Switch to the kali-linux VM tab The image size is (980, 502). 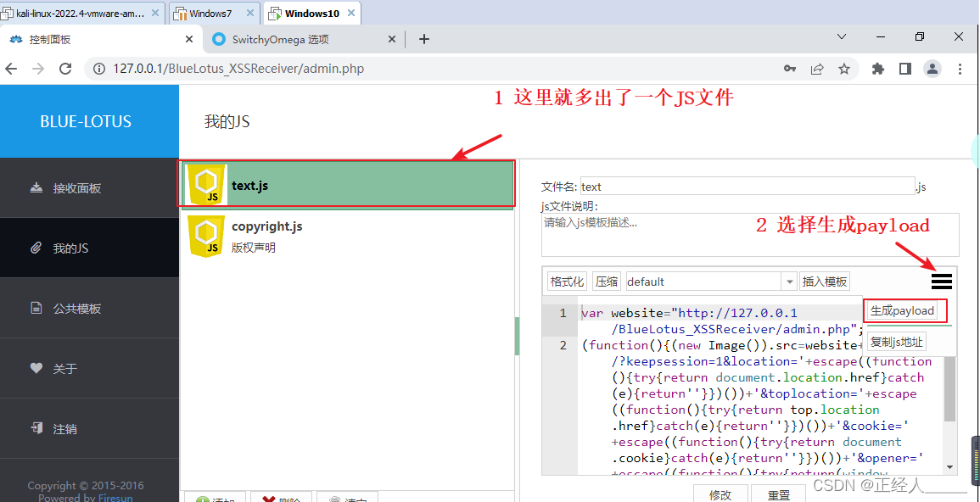(81, 13)
